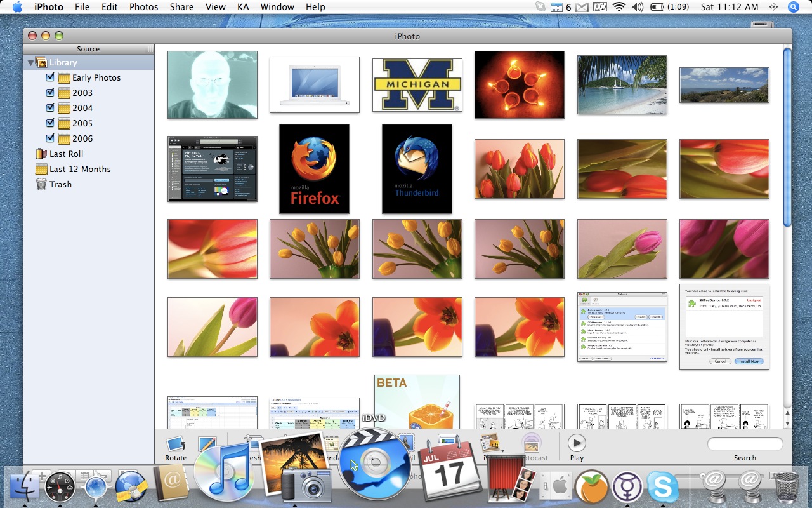Click the Rotate tool in iPhoto toolbar
The width and height of the screenshot is (812, 508).
[176, 448]
